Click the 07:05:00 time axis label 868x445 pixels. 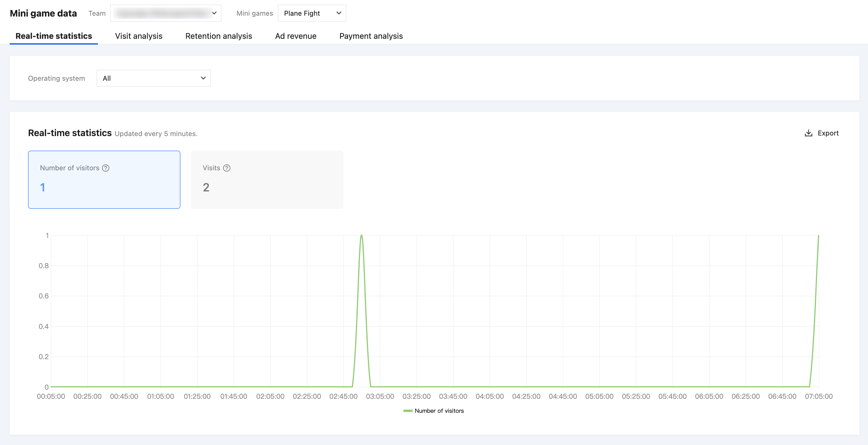(x=819, y=397)
